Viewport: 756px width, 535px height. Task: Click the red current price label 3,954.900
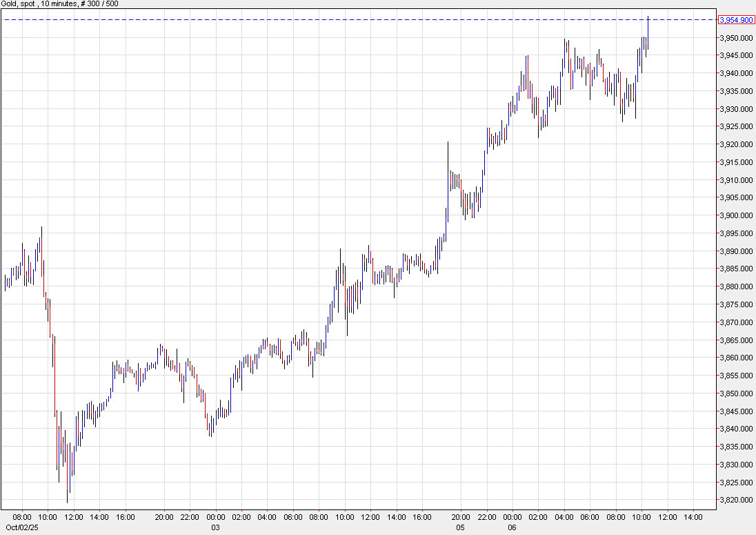tap(736, 20)
